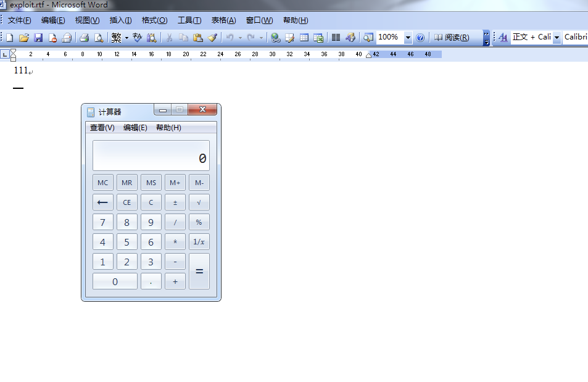Click the Calibri font name box

pos(575,37)
